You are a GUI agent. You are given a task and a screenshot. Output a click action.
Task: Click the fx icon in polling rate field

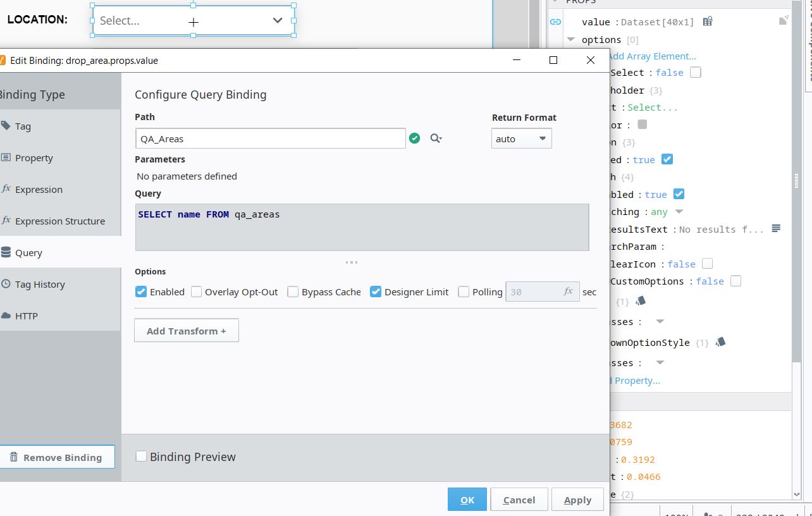[x=569, y=292]
